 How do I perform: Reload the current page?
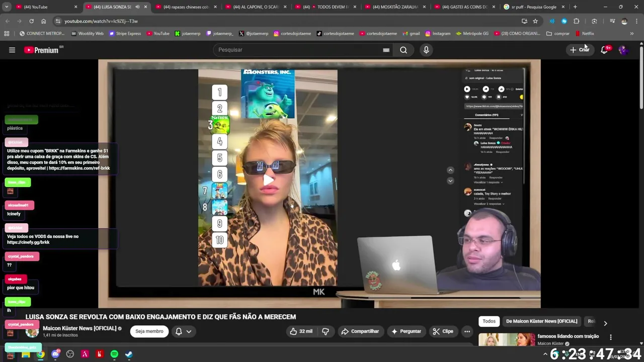[31, 21]
